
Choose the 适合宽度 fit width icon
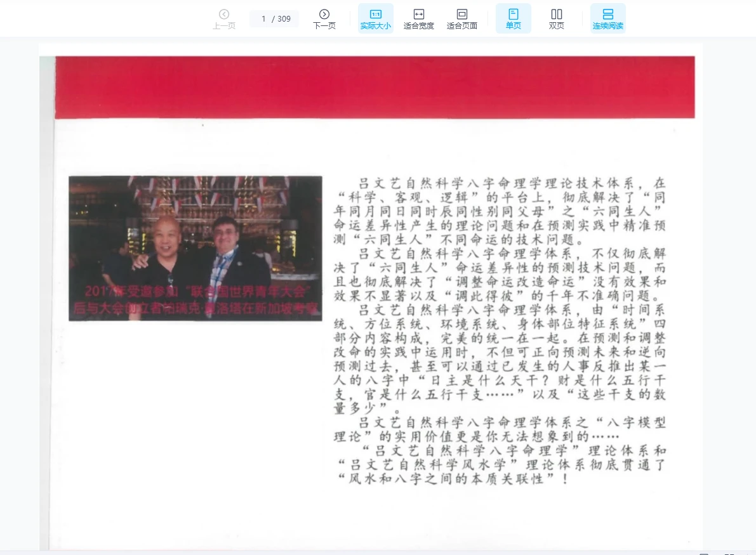418,19
